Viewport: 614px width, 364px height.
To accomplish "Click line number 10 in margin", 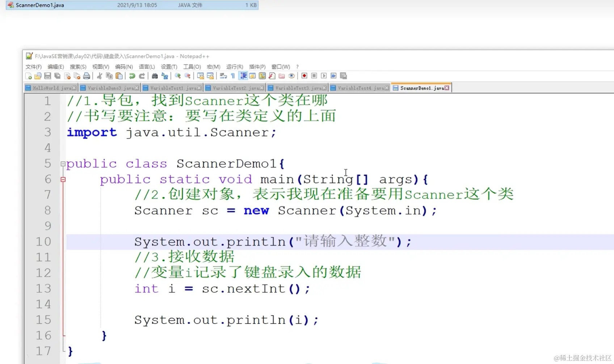I will (43, 242).
